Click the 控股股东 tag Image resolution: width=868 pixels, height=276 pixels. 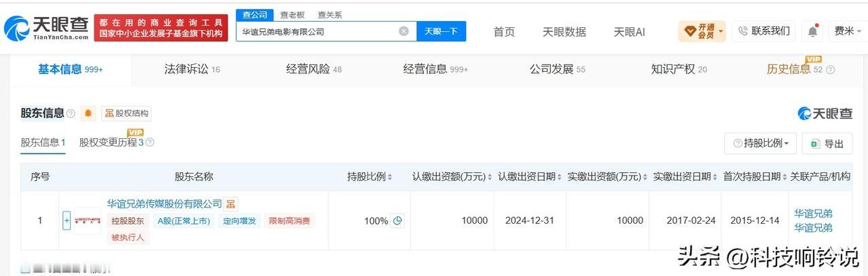128,220
